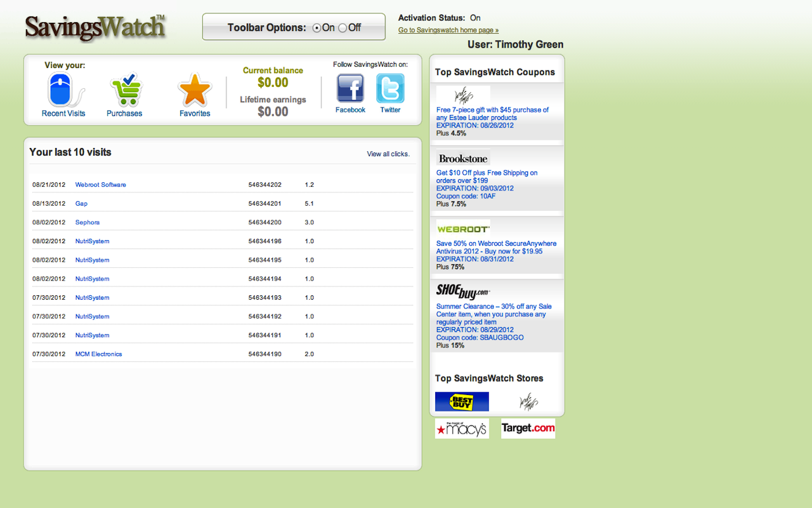Open the Webroot coupon logo

463,229
